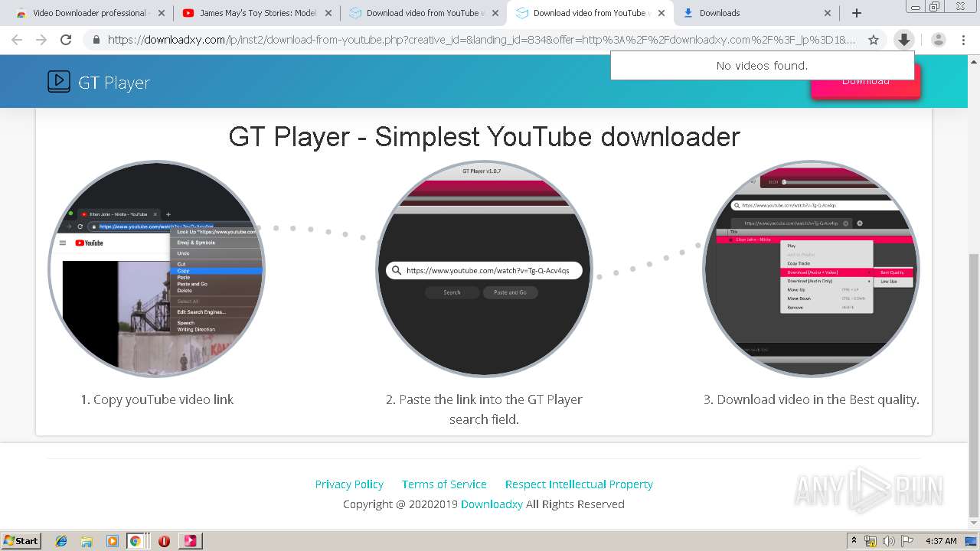Select the 'Paste the link into the GT Player' text

(x=490, y=399)
